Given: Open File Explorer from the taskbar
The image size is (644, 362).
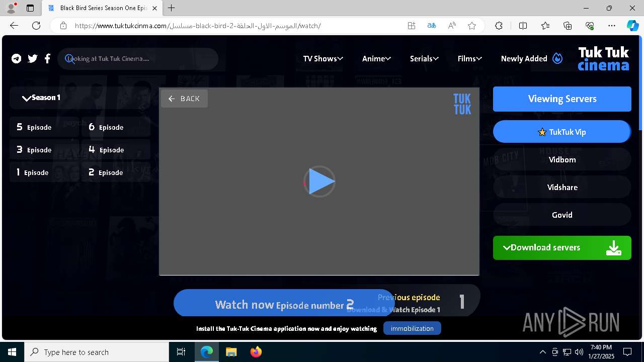Looking at the screenshot, I should tap(231, 352).
